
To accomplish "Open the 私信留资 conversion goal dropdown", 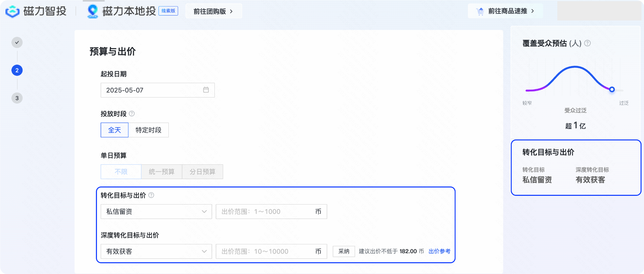I will (156, 211).
